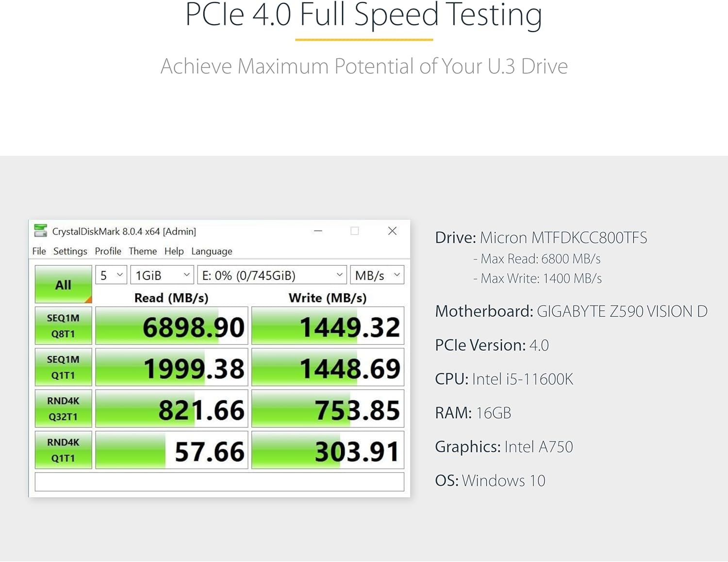Click the CrystalDiskMark app icon in title bar
This screenshot has width=728, height=562.
(x=40, y=231)
